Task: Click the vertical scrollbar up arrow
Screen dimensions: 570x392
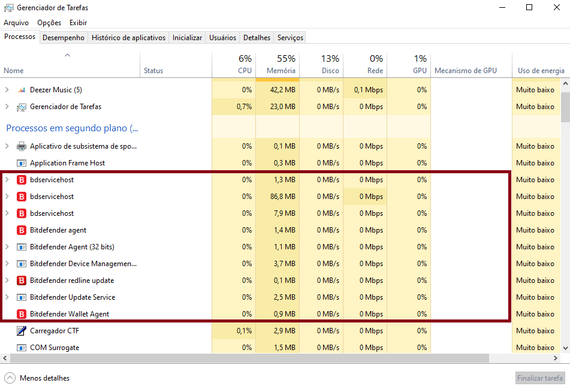Action: point(565,84)
